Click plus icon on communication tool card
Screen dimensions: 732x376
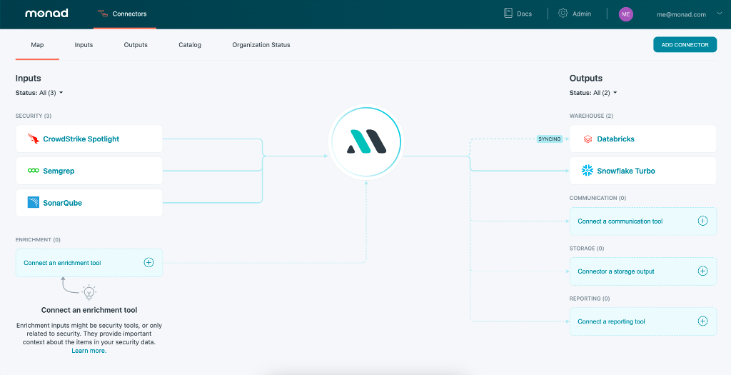point(703,221)
